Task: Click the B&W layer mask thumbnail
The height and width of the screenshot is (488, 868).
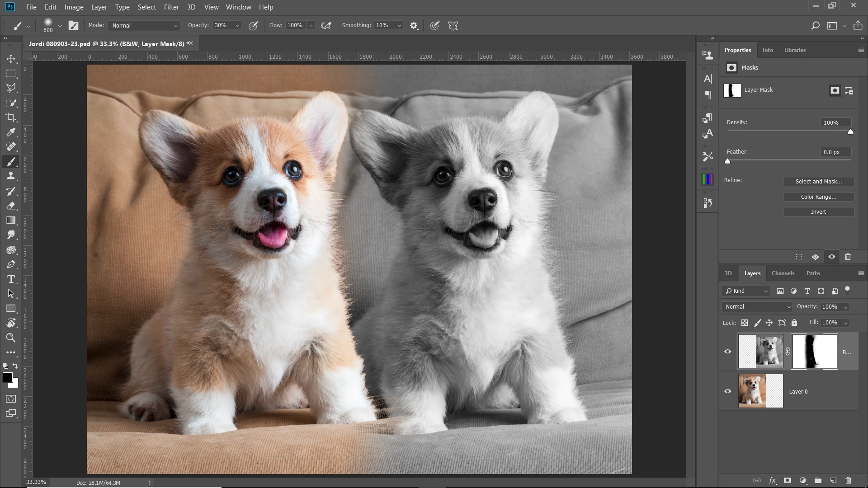Action: coord(814,352)
